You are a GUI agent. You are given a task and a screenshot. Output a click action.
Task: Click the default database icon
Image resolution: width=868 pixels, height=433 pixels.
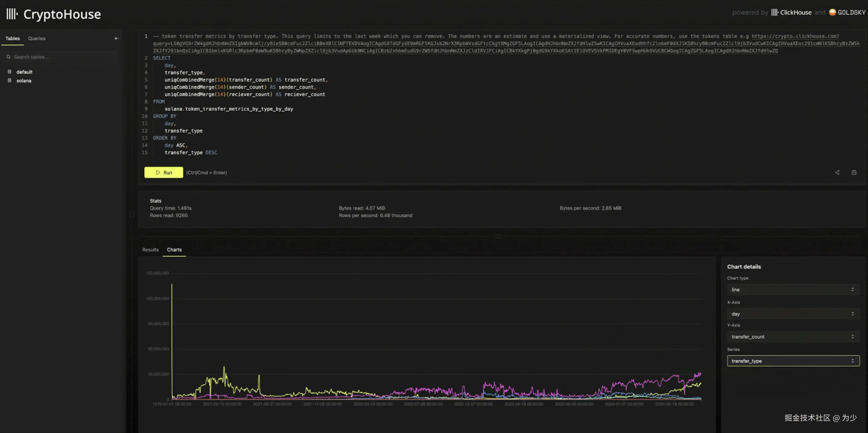click(x=10, y=72)
